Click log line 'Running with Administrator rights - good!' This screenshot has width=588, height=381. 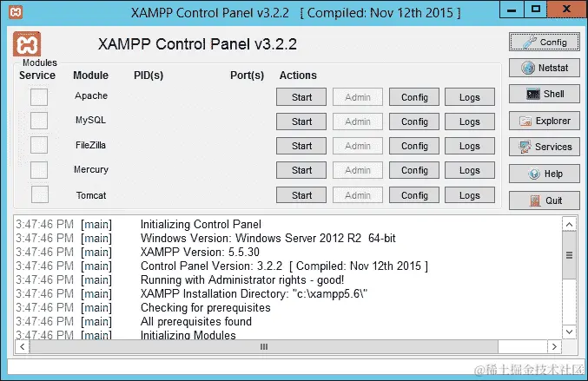click(x=242, y=279)
